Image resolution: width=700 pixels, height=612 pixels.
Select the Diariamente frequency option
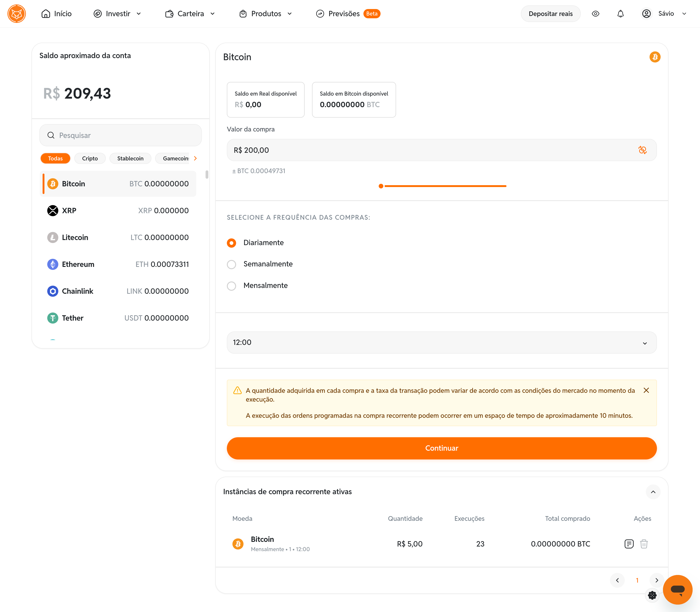(231, 243)
